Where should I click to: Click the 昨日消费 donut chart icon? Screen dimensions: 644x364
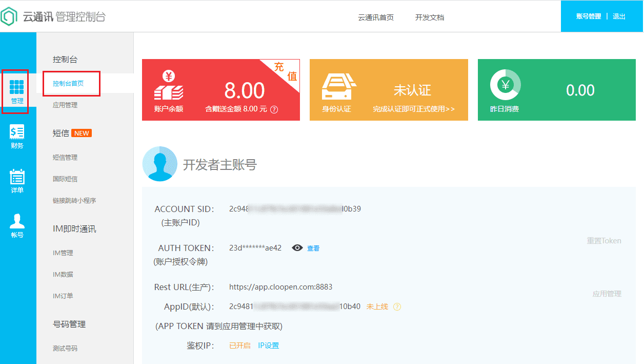click(506, 84)
